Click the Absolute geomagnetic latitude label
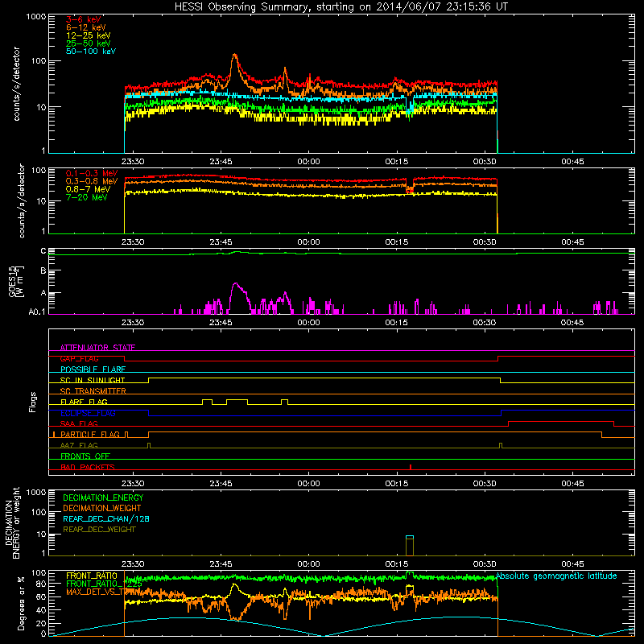Screen dimensions: 644x644 [x=556, y=576]
